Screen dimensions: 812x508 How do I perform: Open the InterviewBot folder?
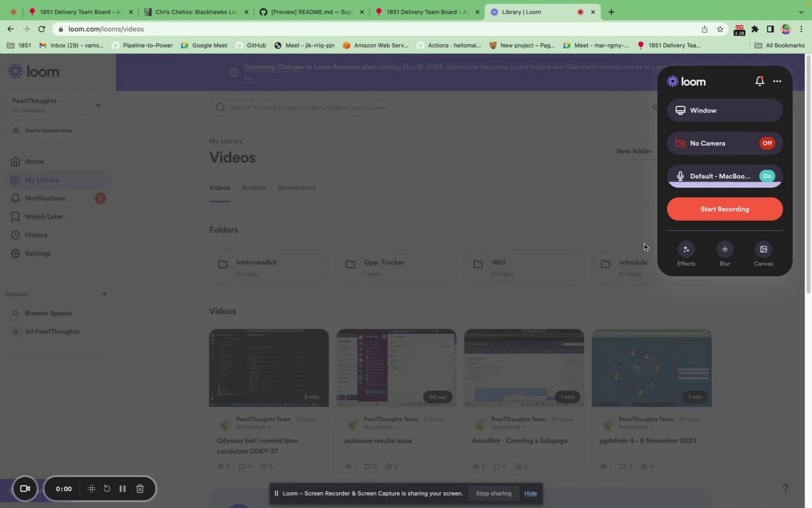pos(269,267)
